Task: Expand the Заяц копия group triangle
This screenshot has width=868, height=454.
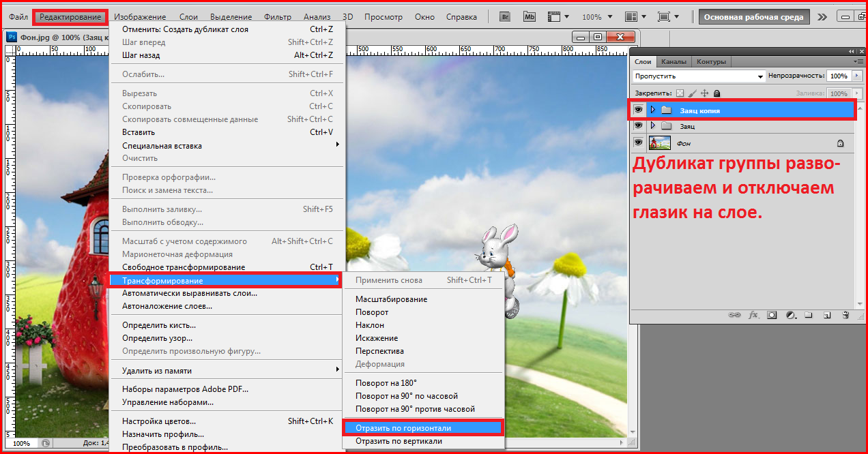Action: point(653,110)
